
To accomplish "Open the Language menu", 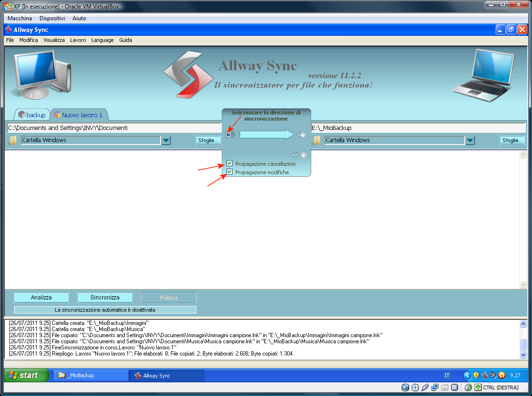I will (103, 40).
